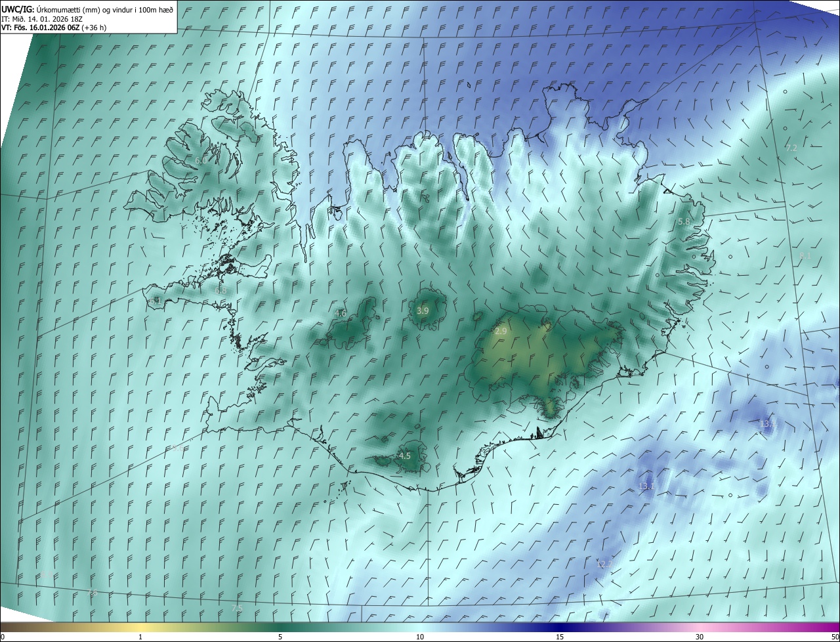Select the 5.8 value in the east

pos(684,222)
